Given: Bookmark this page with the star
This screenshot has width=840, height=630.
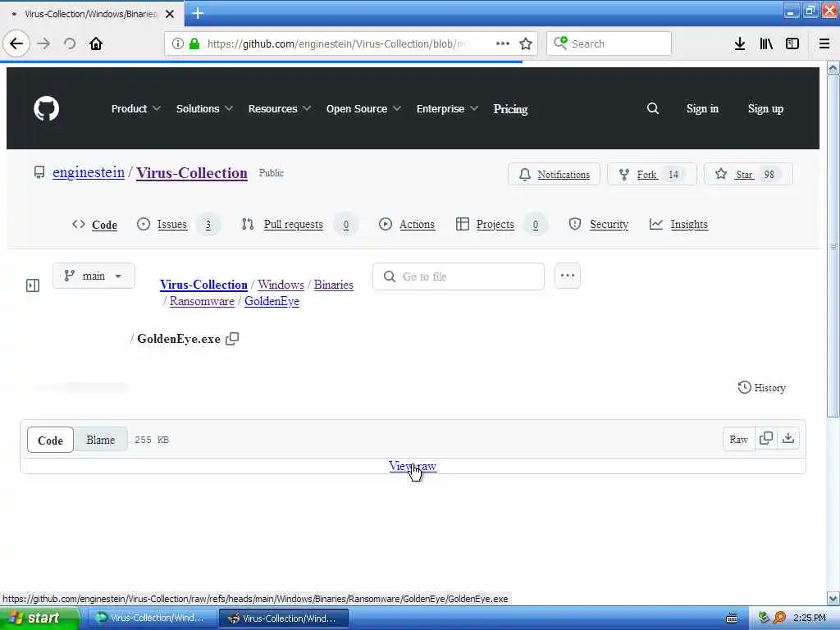Looking at the screenshot, I should [x=526, y=43].
